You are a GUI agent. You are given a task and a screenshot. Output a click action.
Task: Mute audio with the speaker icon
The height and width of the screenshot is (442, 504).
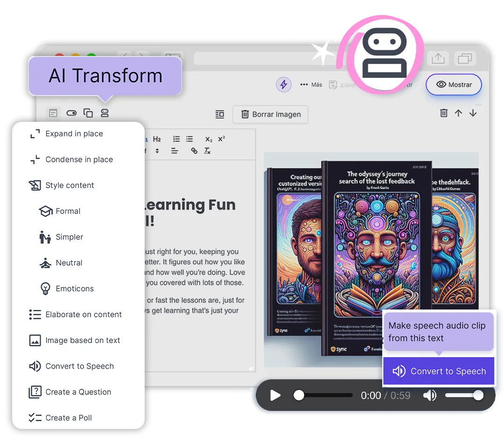[x=430, y=395]
